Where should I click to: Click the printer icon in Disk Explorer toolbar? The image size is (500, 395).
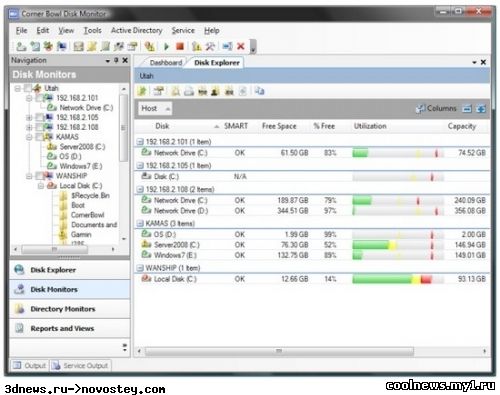[x=189, y=91]
